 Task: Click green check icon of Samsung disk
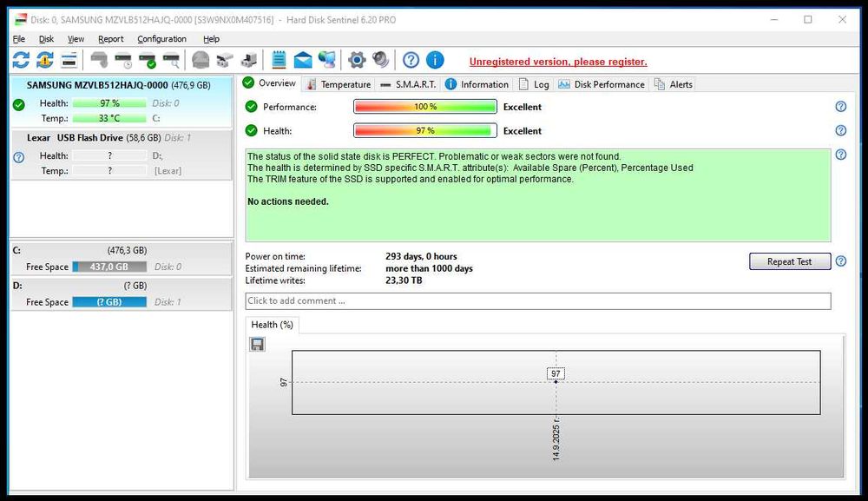point(19,104)
